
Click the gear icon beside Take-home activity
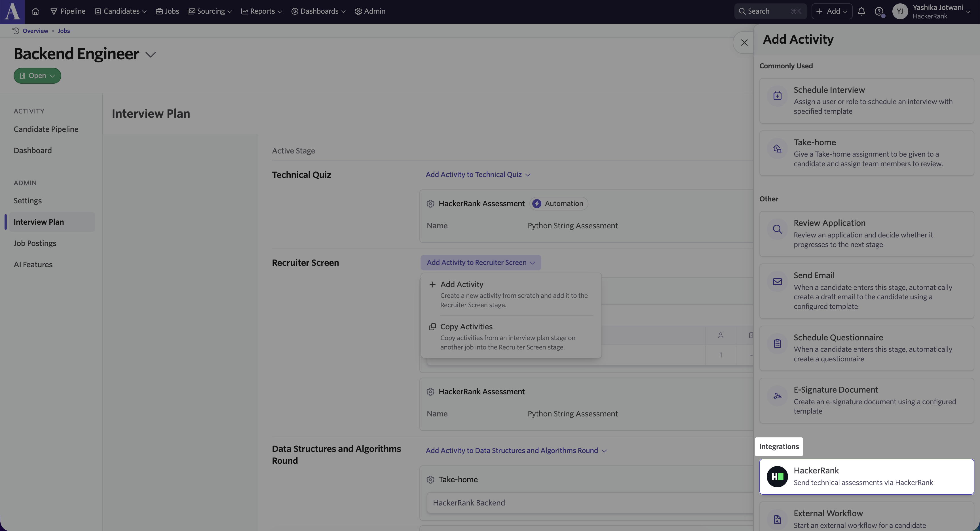click(x=430, y=480)
